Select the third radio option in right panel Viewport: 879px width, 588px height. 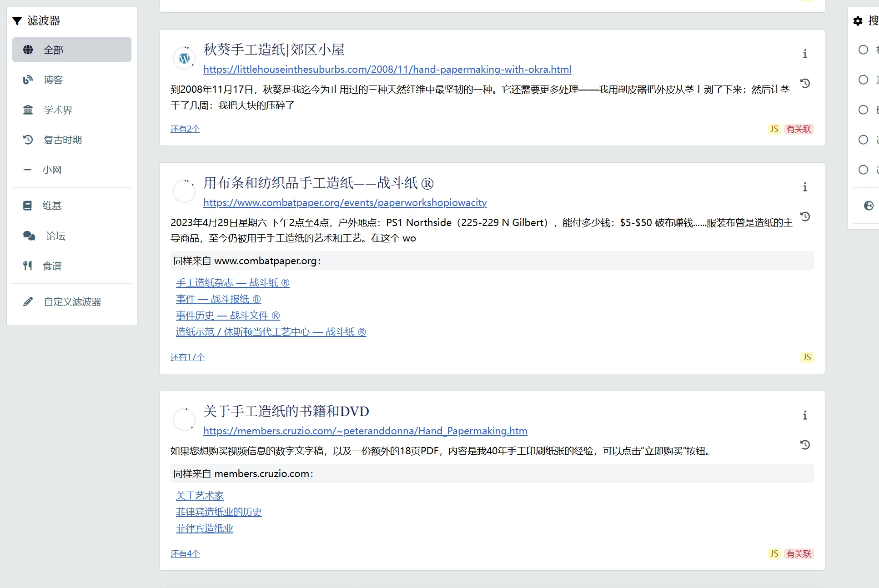[x=863, y=110]
